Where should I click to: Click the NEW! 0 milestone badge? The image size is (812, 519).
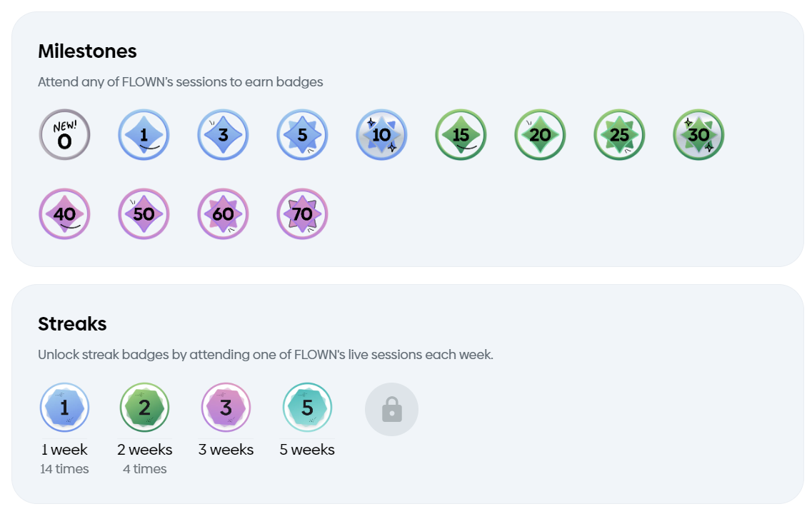(65, 134)
